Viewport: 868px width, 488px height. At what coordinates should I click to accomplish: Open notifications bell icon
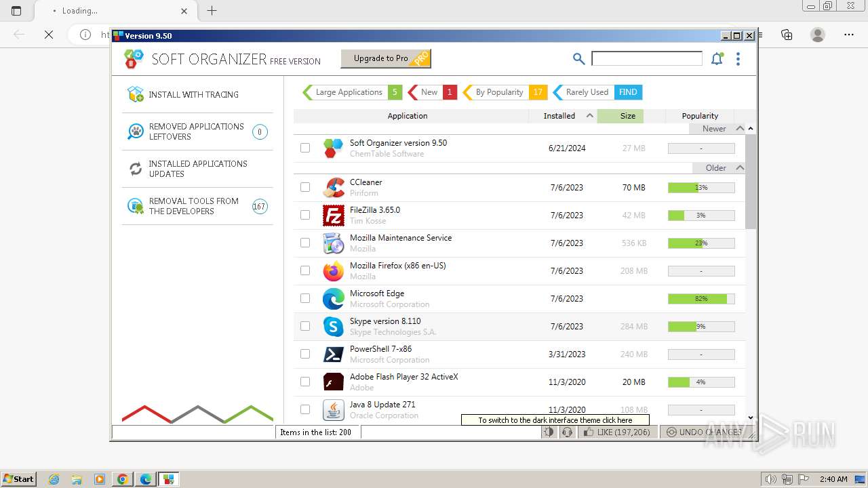pyautogui.click(x=717, y=59)
